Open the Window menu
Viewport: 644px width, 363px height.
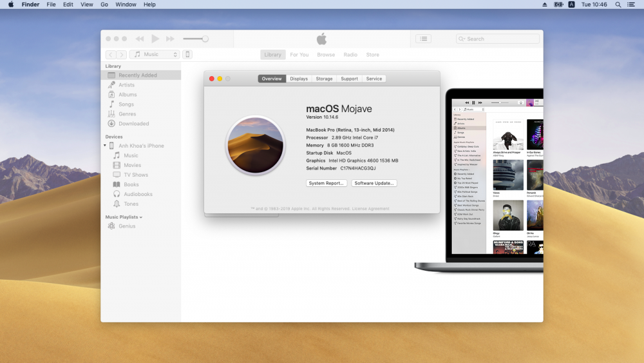126,5
